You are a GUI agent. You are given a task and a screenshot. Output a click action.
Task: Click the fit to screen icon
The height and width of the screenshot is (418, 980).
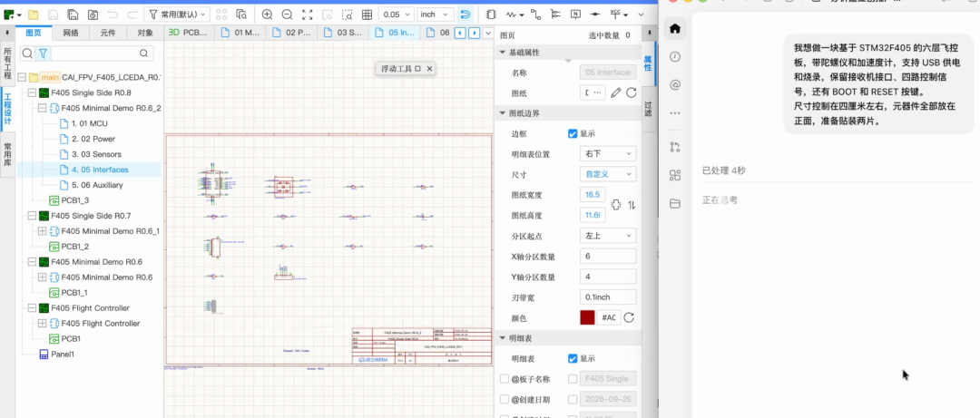307,15
